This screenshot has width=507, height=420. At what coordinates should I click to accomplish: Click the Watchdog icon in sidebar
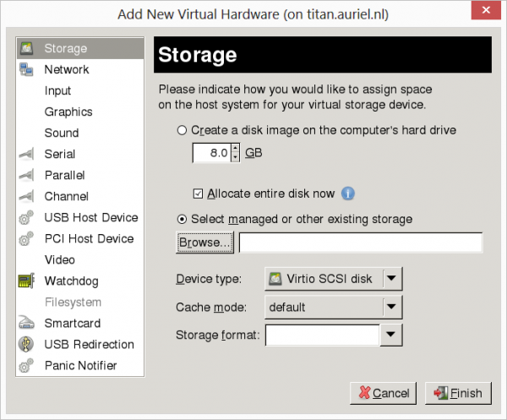27,281
